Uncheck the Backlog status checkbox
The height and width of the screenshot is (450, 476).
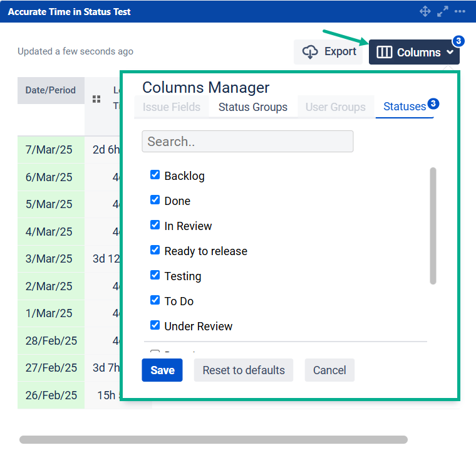click(155, 175)
